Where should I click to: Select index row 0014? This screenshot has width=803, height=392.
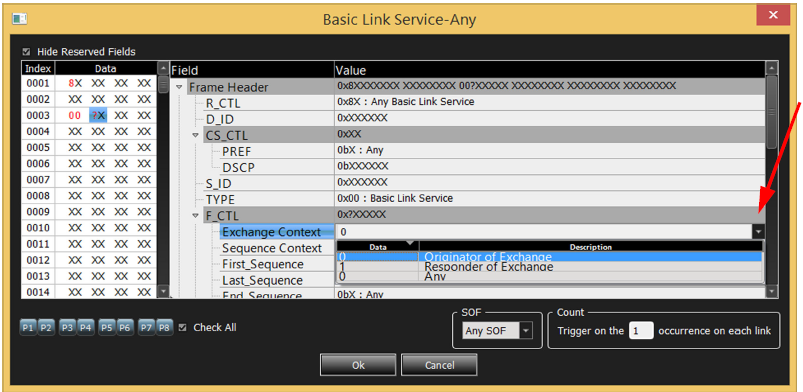coord(38,292)
